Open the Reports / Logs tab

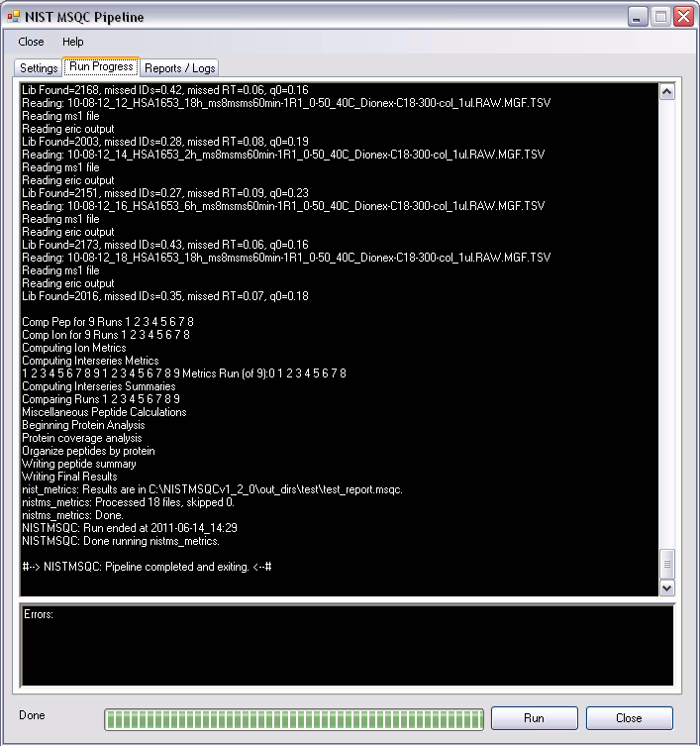click(179, 68)
